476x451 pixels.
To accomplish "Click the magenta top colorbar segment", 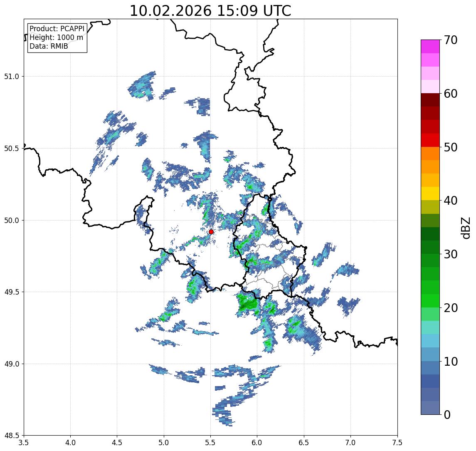I will (430, 47).
